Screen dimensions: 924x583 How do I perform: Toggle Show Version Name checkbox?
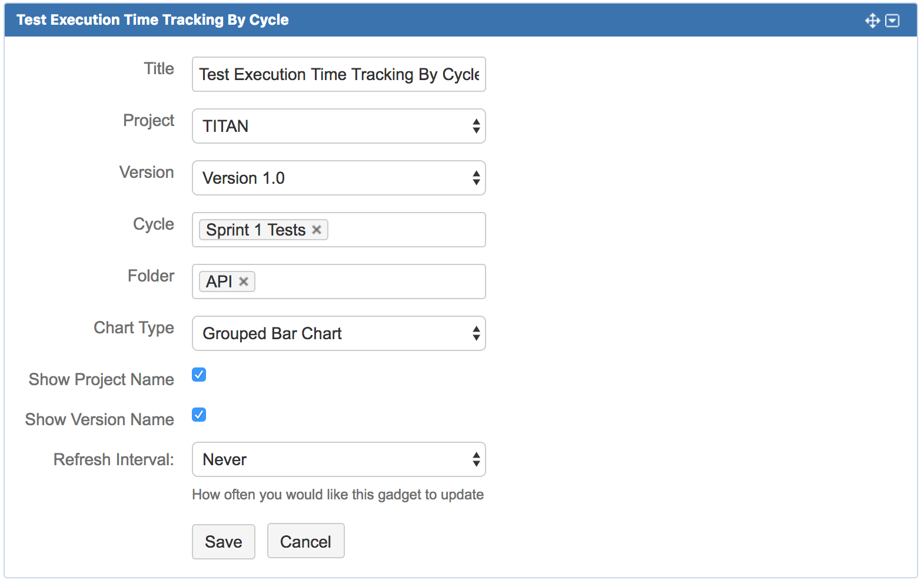tap(199, 415)
